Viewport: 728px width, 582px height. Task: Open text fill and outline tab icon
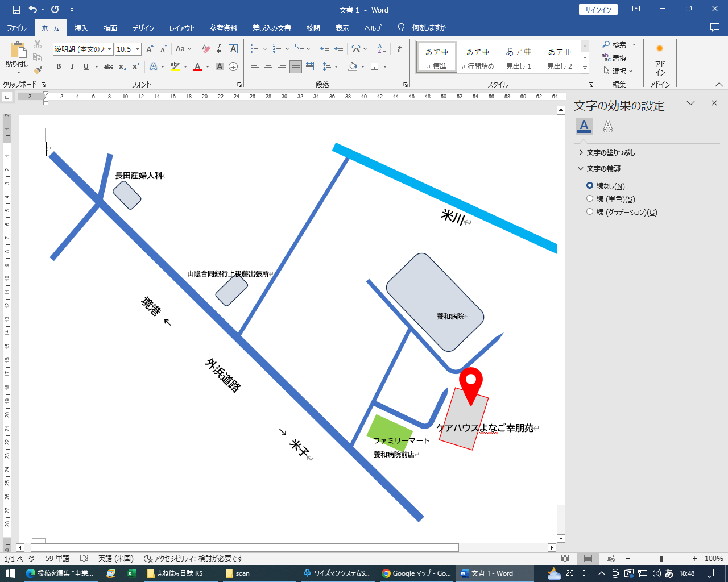(584, 126)
